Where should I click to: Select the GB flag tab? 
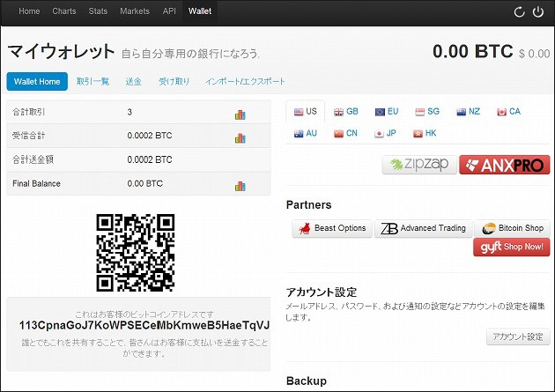pyautogui.click(x=346, y=112)
